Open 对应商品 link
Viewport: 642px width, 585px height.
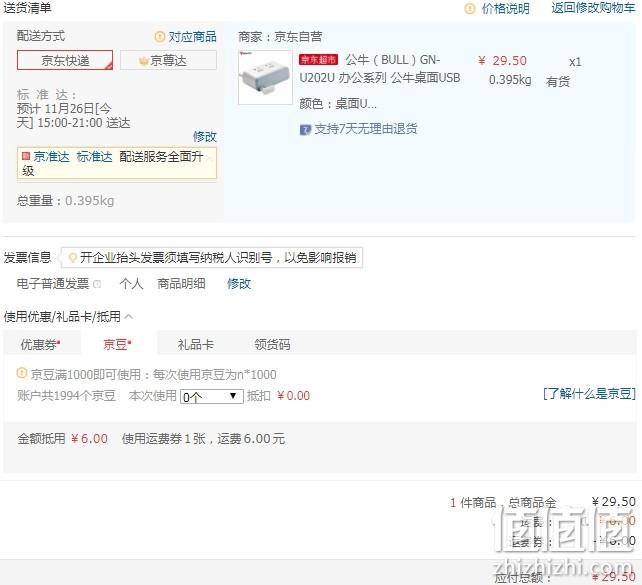[192, 37]
